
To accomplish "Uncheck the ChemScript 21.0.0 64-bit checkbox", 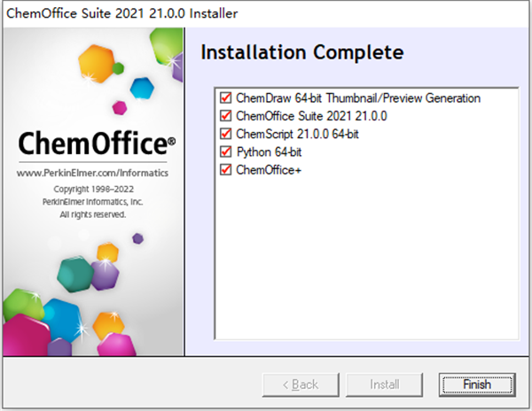I will click(x=225, y=134).
